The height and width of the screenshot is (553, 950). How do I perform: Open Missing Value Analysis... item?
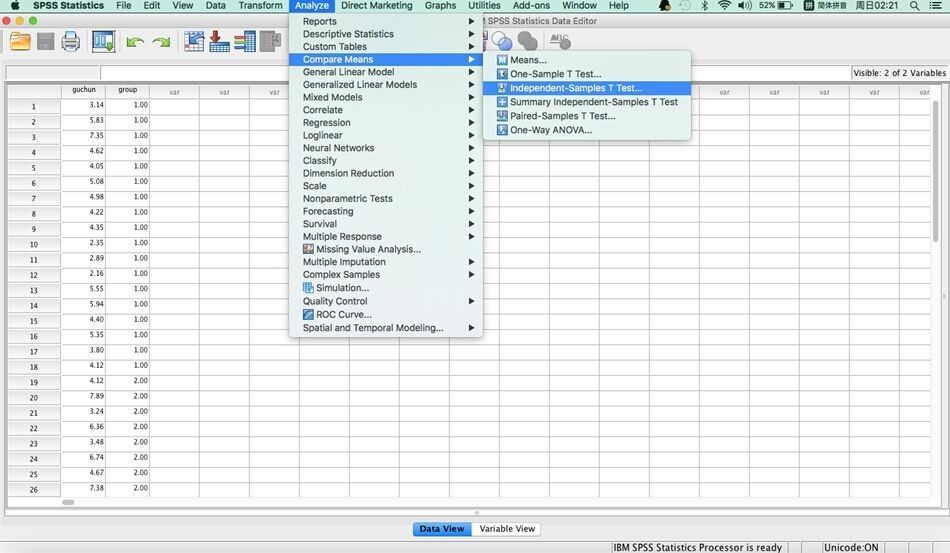pyautogui.click(x=386, y=249)
